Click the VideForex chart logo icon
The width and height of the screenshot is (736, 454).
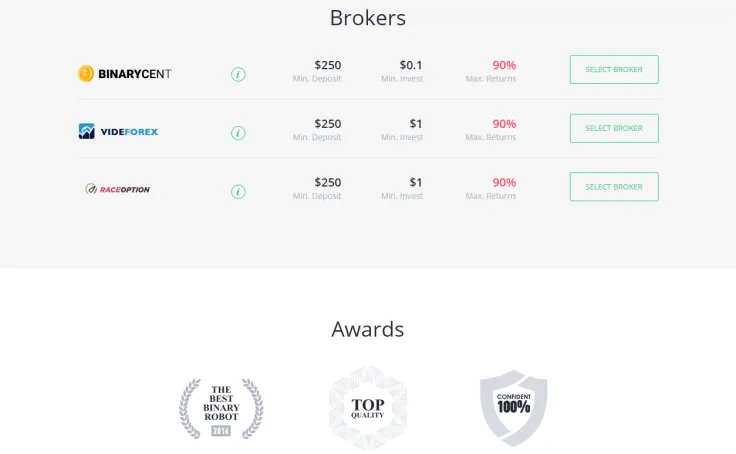pyautogui.click(x=86, y=131)
